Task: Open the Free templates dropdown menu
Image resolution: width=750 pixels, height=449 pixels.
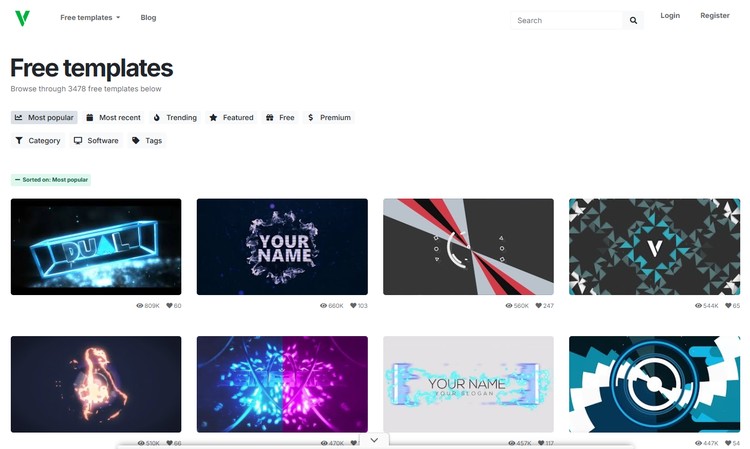Action: (90, 18)
